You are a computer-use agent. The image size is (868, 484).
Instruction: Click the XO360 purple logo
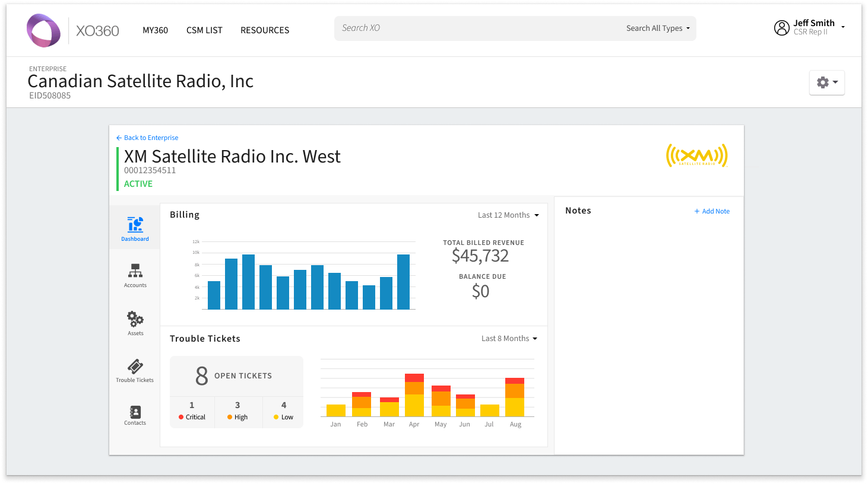point(44,30)
